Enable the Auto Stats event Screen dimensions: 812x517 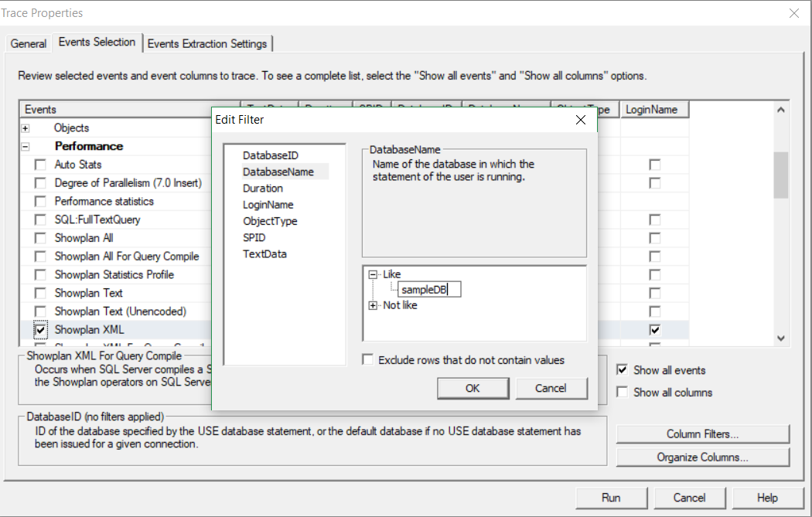39,165
